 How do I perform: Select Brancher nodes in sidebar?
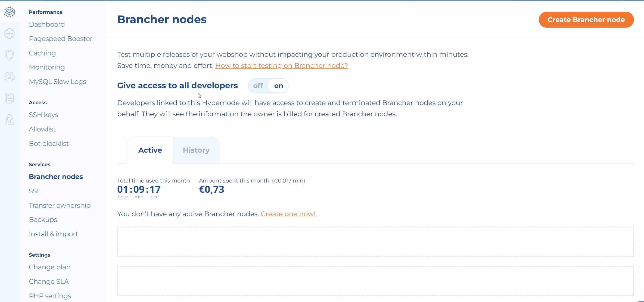coord(56,177)
